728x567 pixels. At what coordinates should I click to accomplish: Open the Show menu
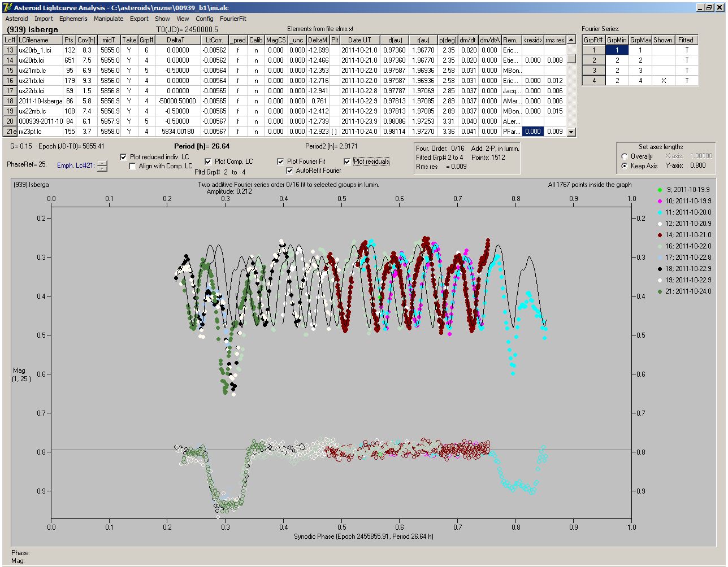[162, 19]
